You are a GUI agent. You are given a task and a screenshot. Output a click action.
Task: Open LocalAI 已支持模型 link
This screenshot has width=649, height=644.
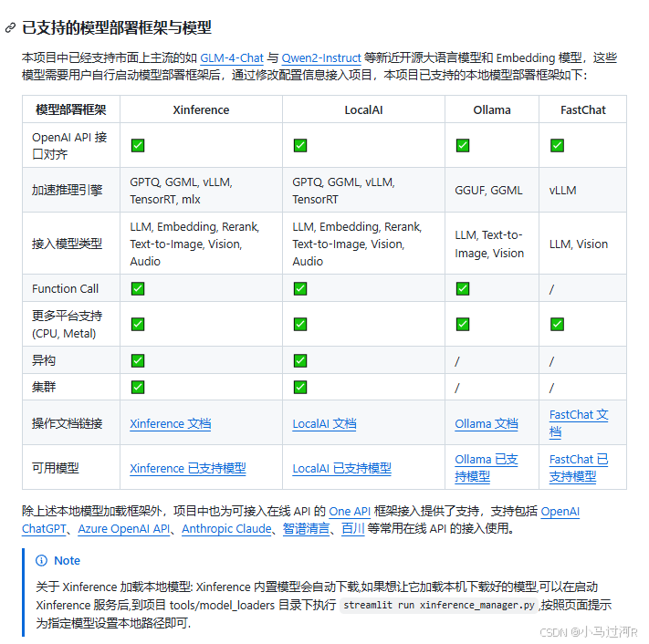(342, 468)
